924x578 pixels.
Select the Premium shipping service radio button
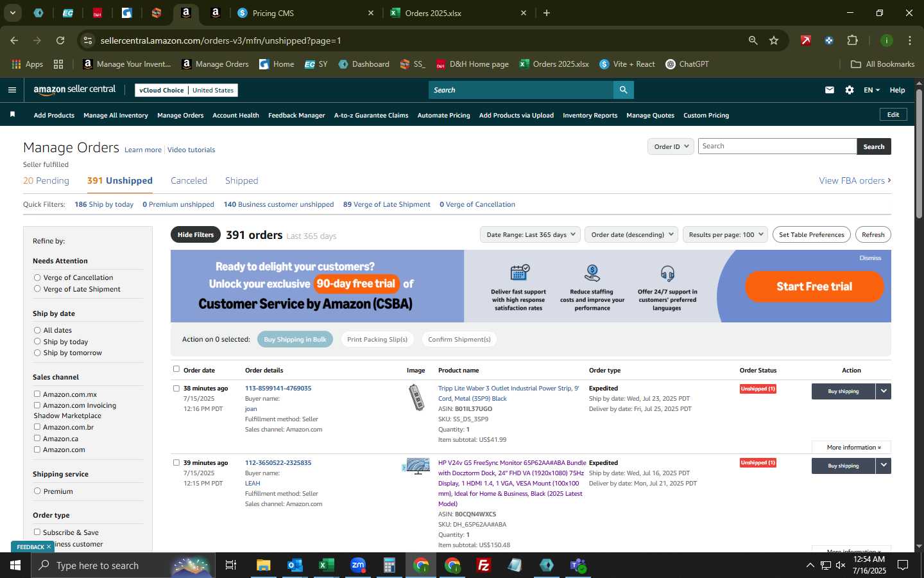pyautogui.click(x=37, y=491)
